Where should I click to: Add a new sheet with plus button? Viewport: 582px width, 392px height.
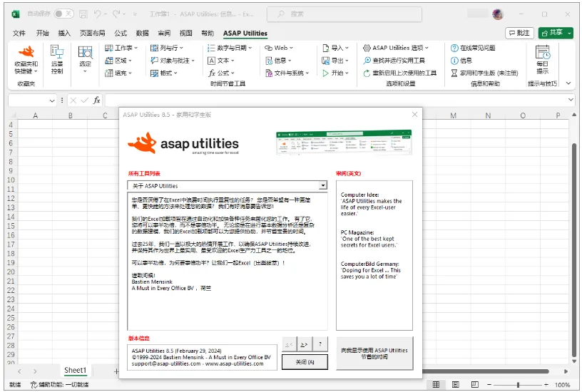pyautogui.click(x=116, y=371)
